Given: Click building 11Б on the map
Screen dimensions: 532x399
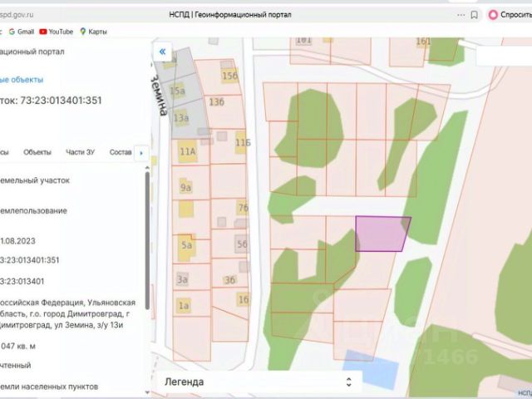Looking at the screenshot, I should coord(242,143).
